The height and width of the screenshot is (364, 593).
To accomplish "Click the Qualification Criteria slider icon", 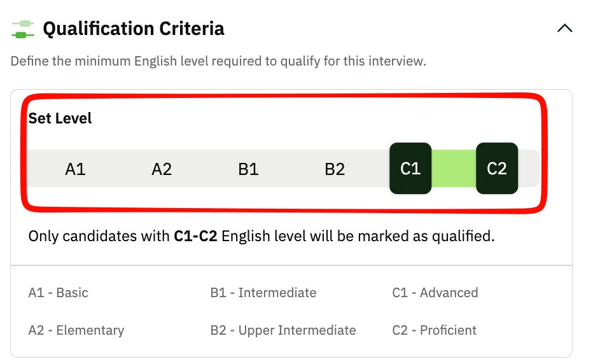I will click(x=23, y=29).
